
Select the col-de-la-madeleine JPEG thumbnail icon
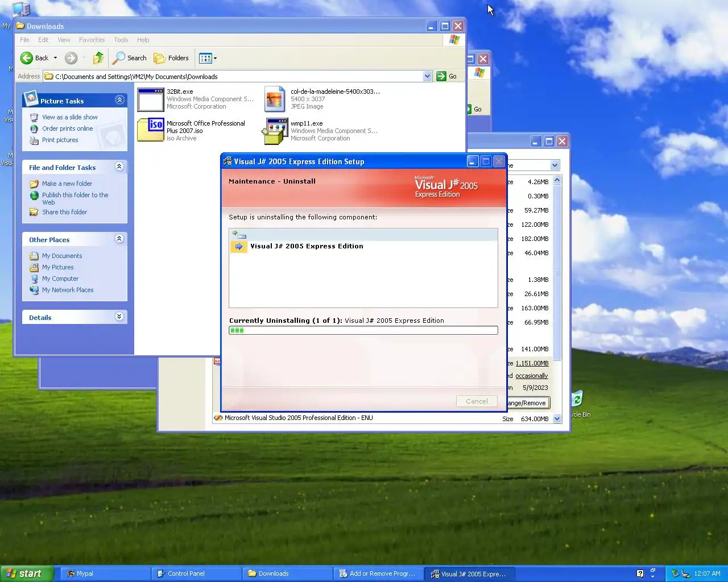(275, 99)
